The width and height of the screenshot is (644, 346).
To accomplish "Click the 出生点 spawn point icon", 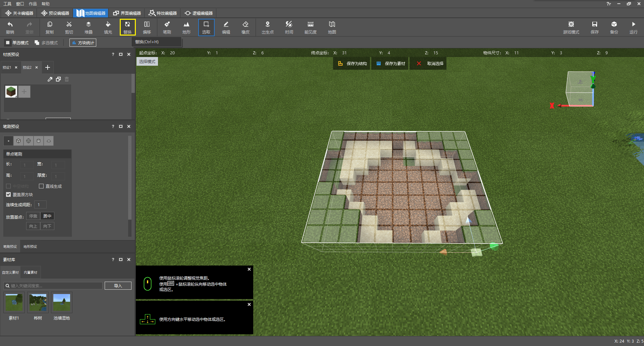I will [x=267, y=27].
